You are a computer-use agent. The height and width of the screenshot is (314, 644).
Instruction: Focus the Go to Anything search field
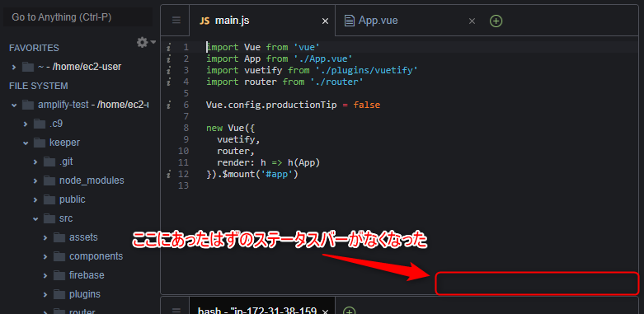(78, 17)
